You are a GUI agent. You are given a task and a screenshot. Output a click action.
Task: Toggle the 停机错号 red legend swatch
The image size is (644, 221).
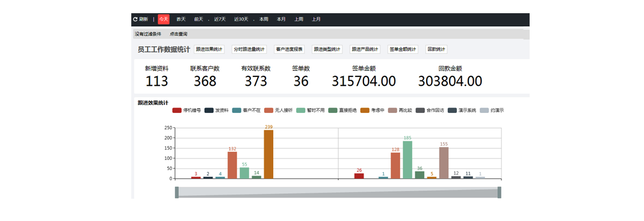click(177, 110)
